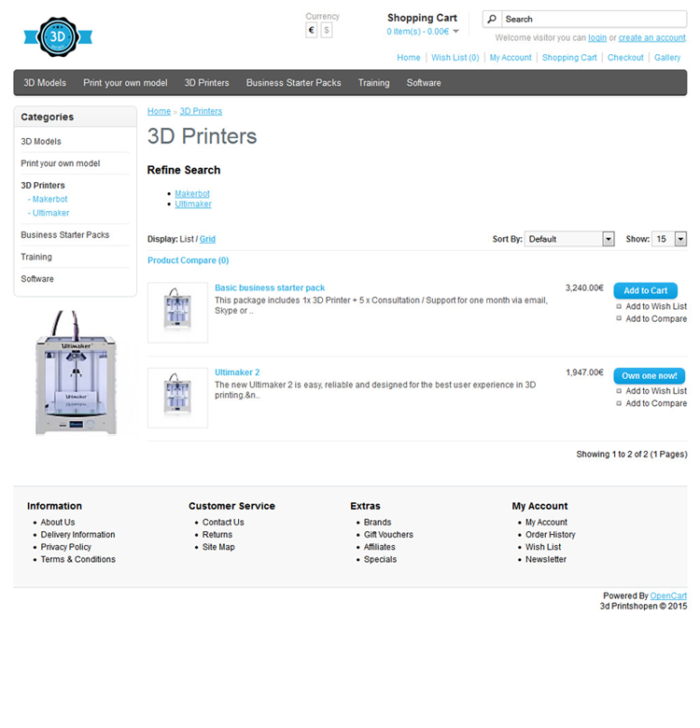Open the create an account link
Viewport: 700px width, 728px height.
pyautogui.click(x=651, y=37)
